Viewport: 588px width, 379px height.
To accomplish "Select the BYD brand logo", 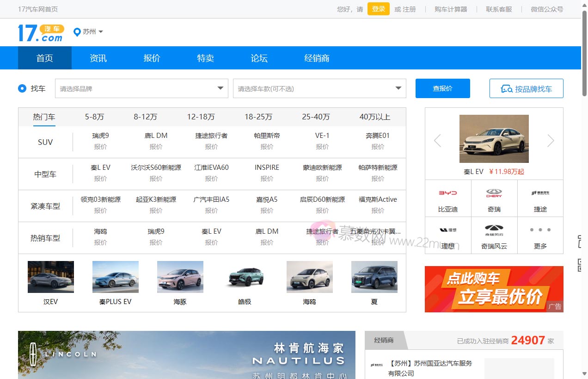I will pos(447,193).
